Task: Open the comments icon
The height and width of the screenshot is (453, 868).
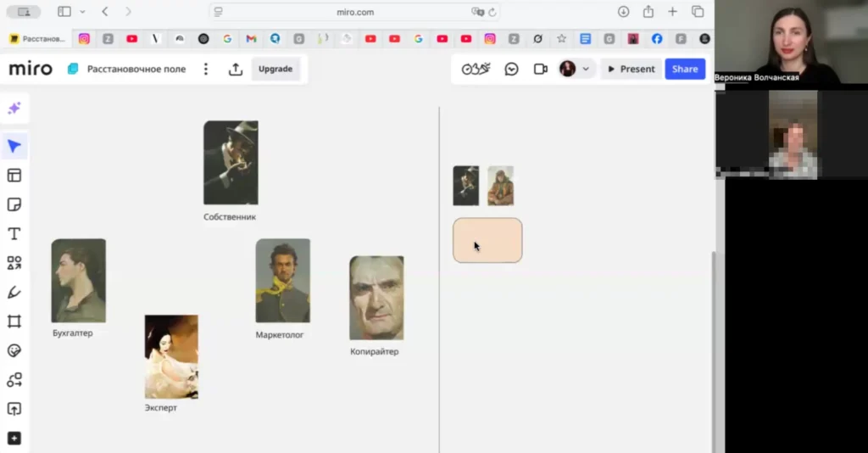Action: pyautogui.click(x=511, y=69)
